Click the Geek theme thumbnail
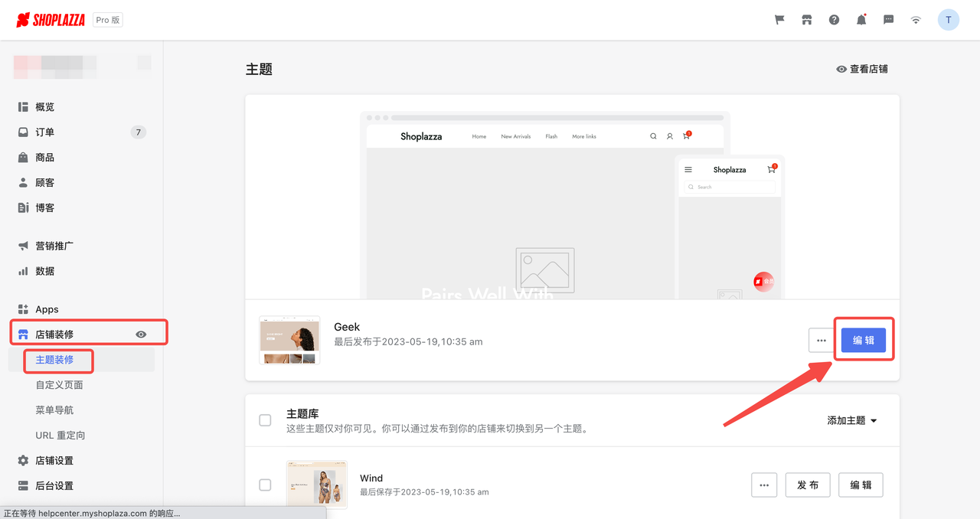This screenshot has width=980, height=519. point(289,339)
